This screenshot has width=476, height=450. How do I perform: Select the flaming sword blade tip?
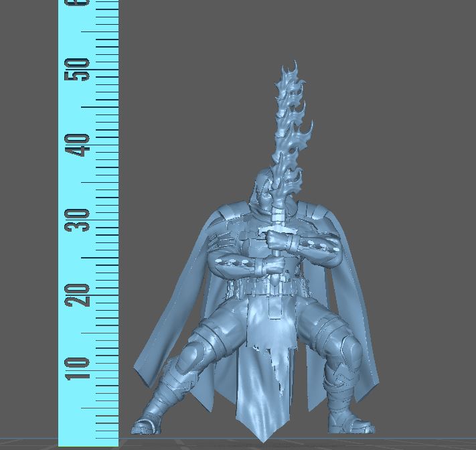click(x=293, y=70)
